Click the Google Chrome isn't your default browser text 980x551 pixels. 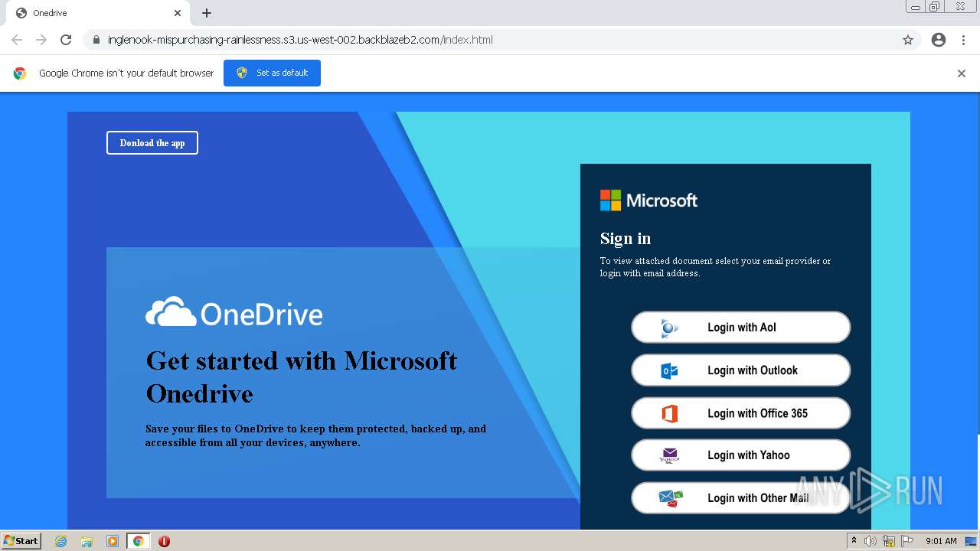(126, 73)
